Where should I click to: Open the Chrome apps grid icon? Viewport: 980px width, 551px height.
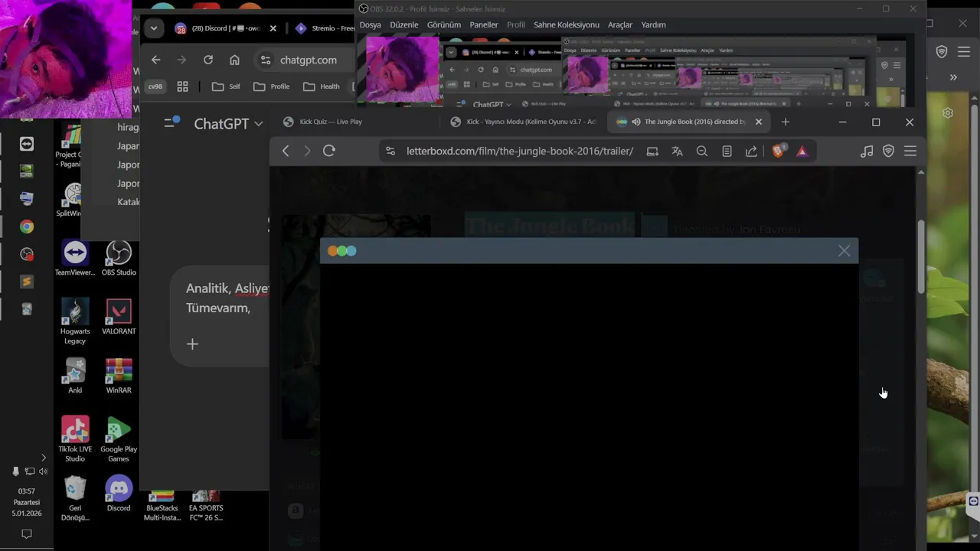click(x=182, y=86)
